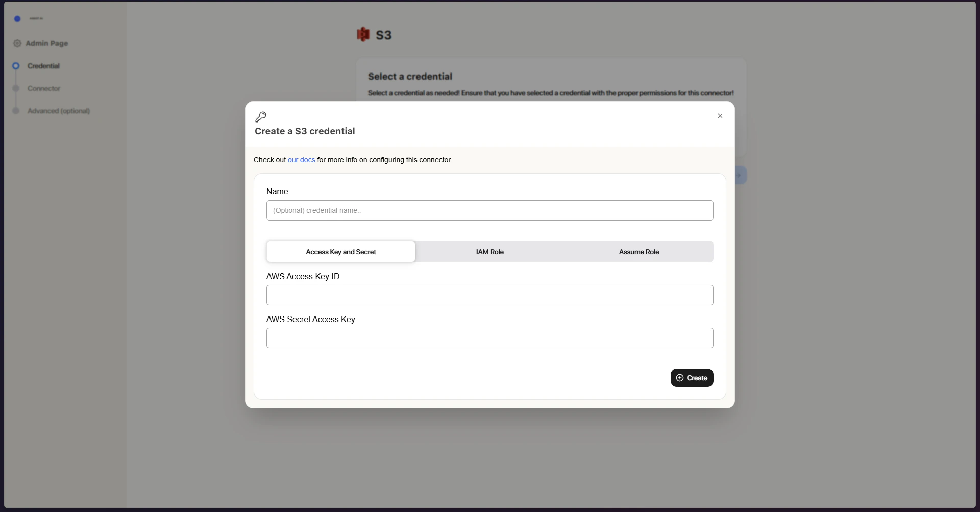Click the blue arrow button behind dialog
The image size is (980, 512).
(740, 175)
